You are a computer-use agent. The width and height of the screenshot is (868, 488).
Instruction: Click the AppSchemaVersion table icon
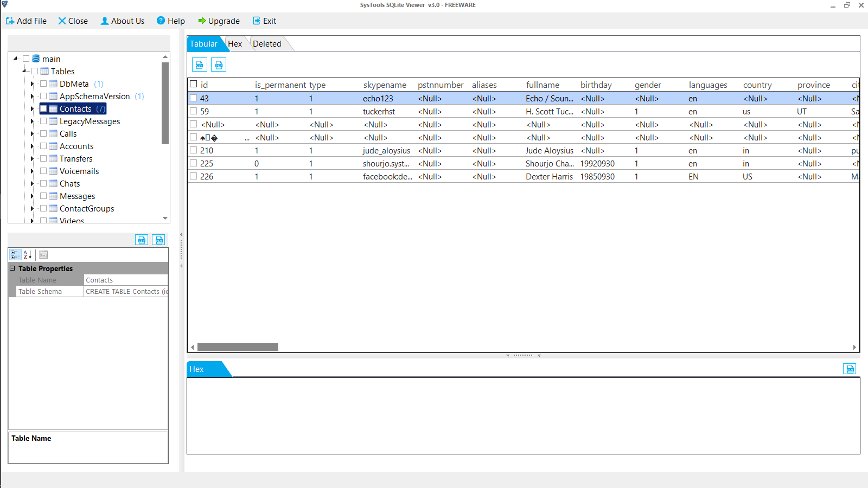pyautogui.click(x=53, y=96)
